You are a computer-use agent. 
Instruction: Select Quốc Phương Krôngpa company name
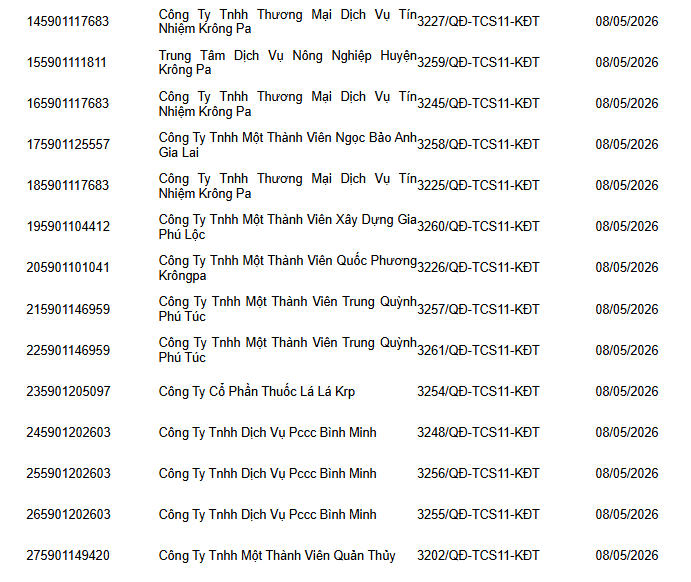point(287,267)
